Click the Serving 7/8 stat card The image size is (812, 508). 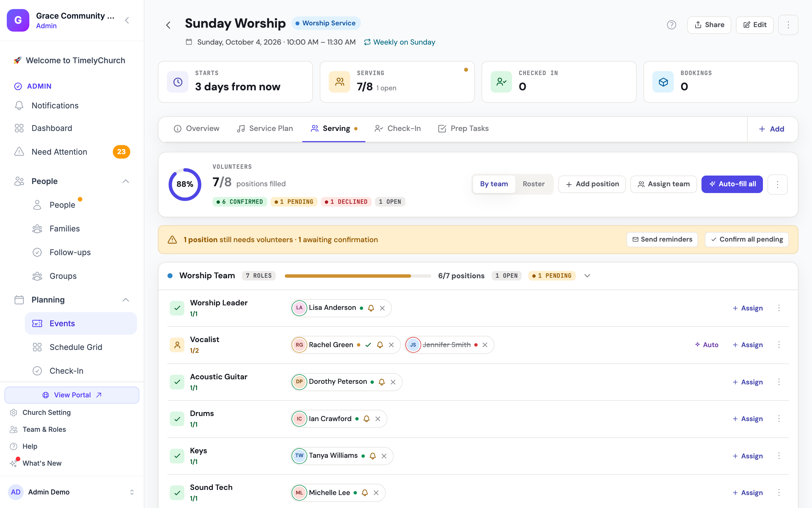(397, 82)
